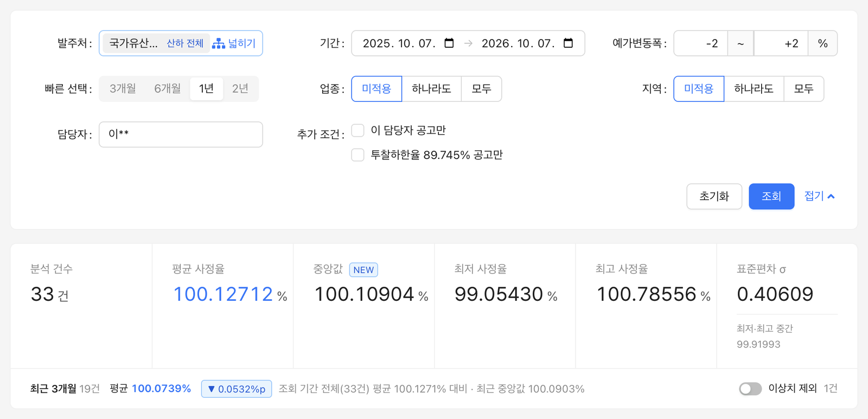This screenshot has width=868, height=419.
Task: Click the down-triangle 0.0532%p change badge
Action: point(237,389)
